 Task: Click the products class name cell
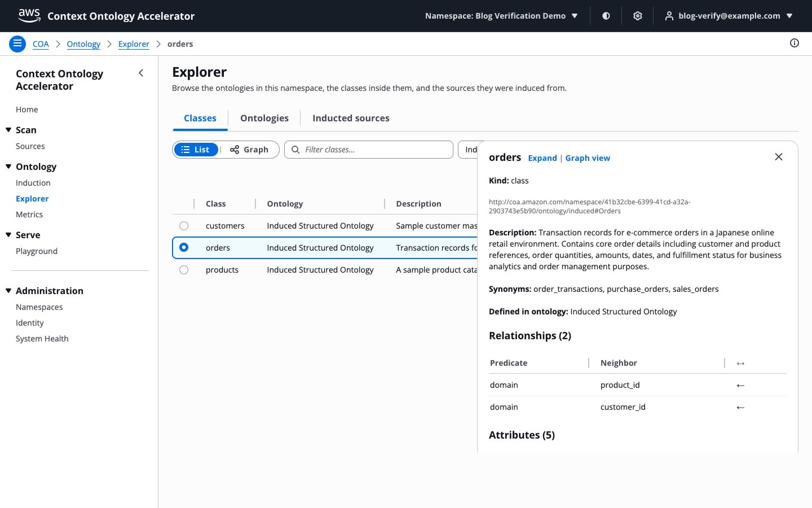point(222,270)
